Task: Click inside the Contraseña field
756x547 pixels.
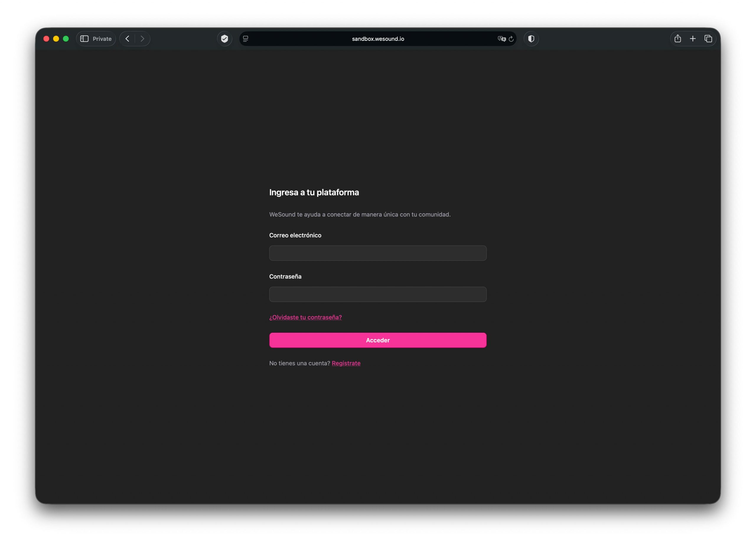Action: [x=377, y=294]
